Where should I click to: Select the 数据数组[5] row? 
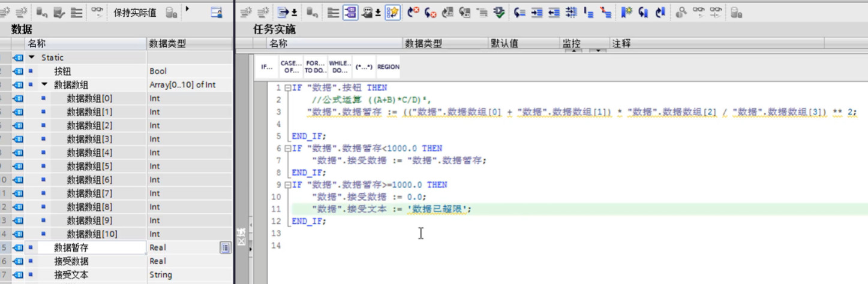[x=116, y=166]
